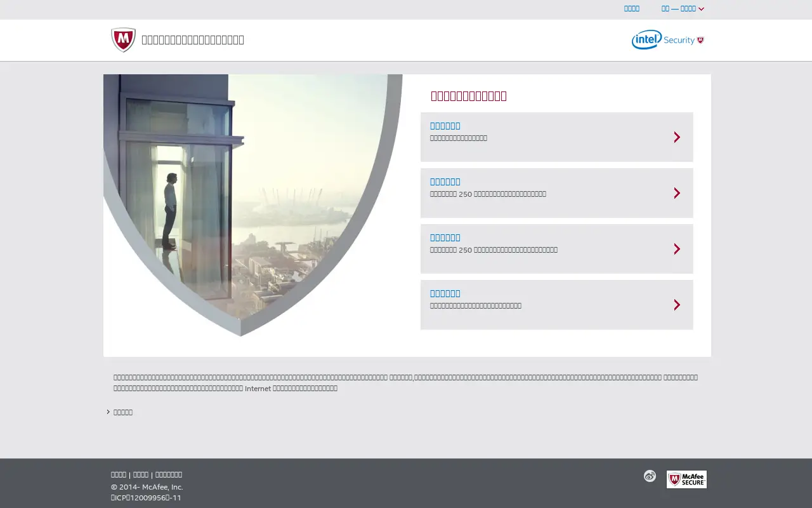Click the arrow on the second option card
The width and height of the screenshot is (812, 508).
[677, 193]
